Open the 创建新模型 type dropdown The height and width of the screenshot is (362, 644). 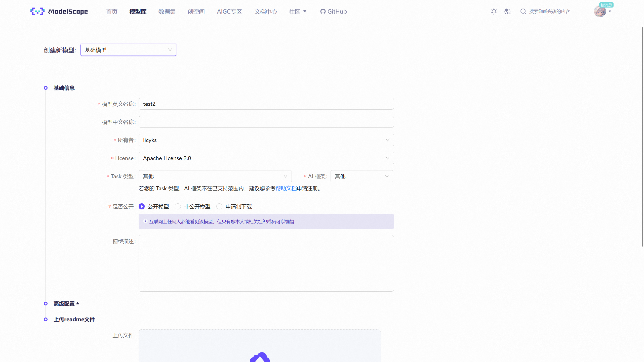[x=128, y=50]
